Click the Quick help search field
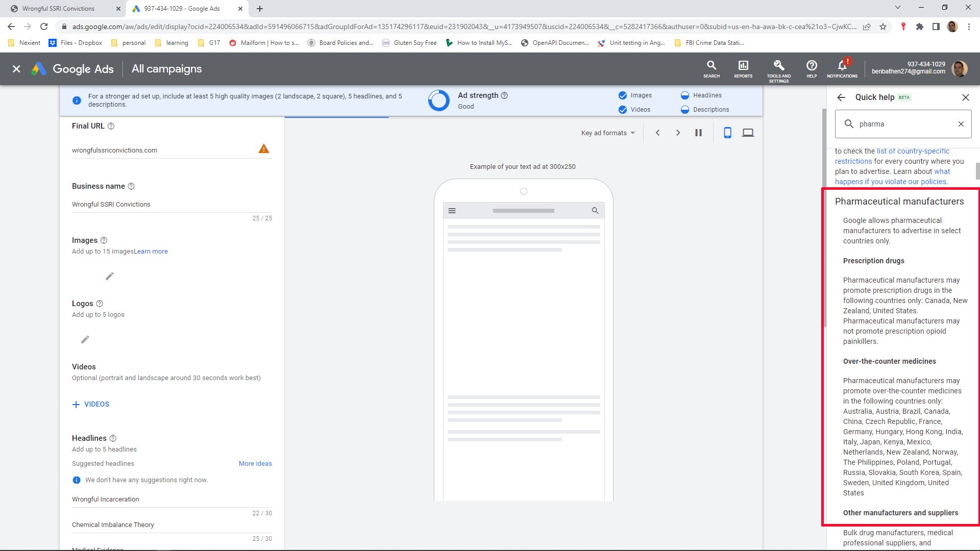This screenshot has height=551, width=980. coord(903,124)
